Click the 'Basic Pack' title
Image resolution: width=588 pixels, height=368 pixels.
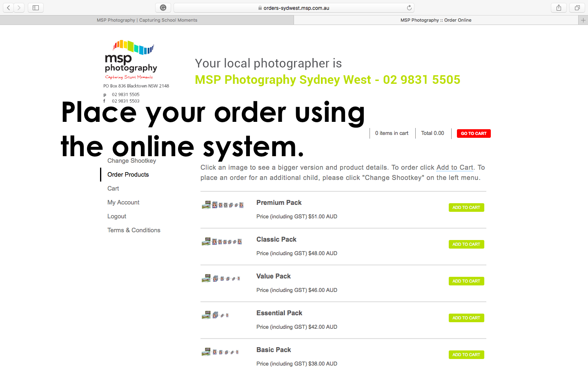(274, 350)
